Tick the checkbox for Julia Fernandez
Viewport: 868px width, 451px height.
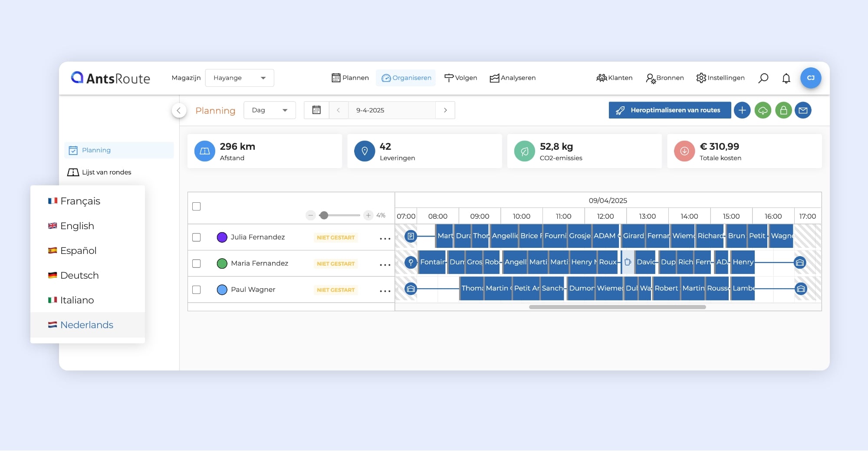coord(197,237)
